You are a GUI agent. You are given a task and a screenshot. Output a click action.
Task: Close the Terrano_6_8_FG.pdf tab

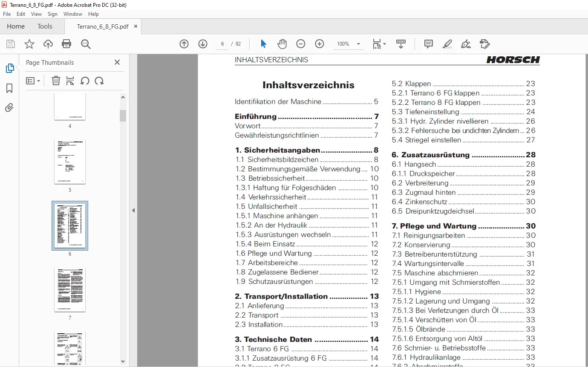click(x=135, y=26)
